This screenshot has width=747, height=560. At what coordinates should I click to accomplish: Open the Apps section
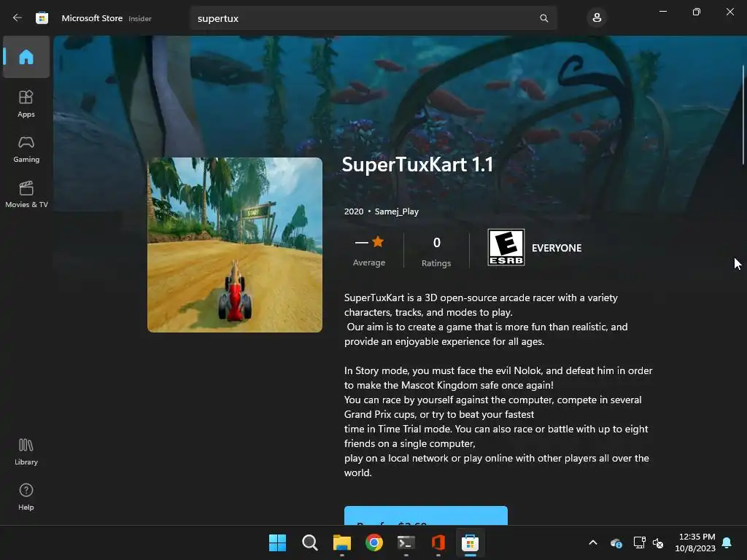(26, 104)
